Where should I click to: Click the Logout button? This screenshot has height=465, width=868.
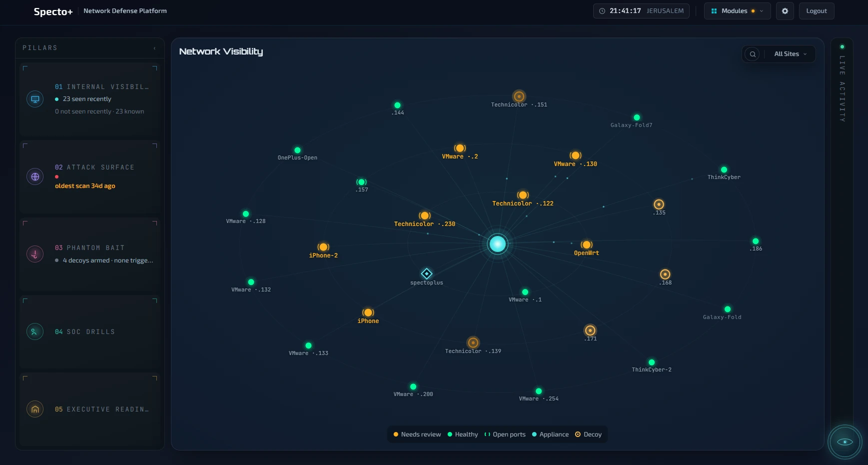817,11
